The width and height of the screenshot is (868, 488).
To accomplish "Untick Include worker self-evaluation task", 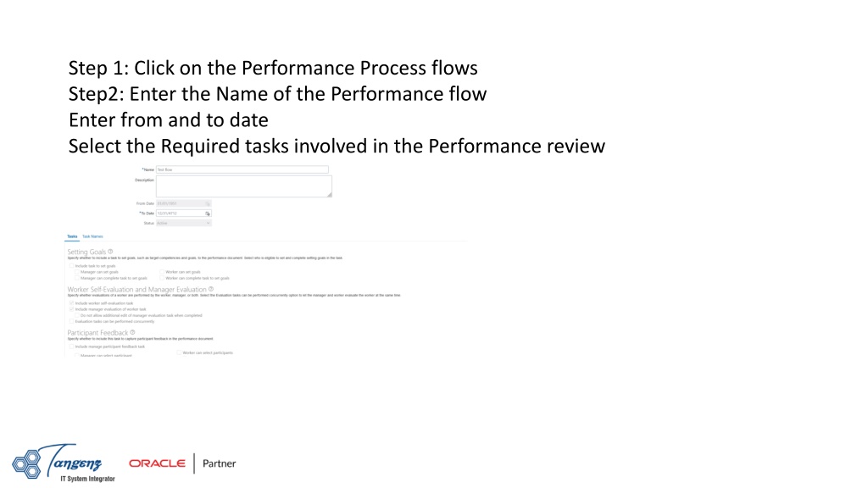I will pyautogui.click(x=71, y=303).
